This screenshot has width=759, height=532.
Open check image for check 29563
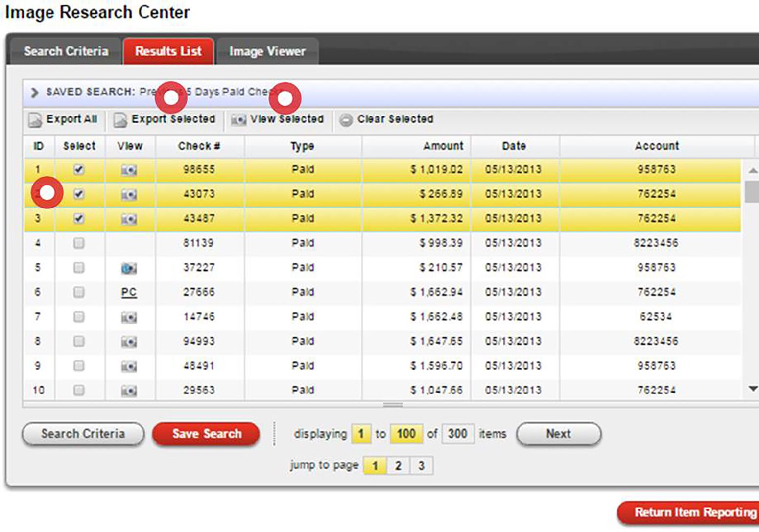(129, 391)
